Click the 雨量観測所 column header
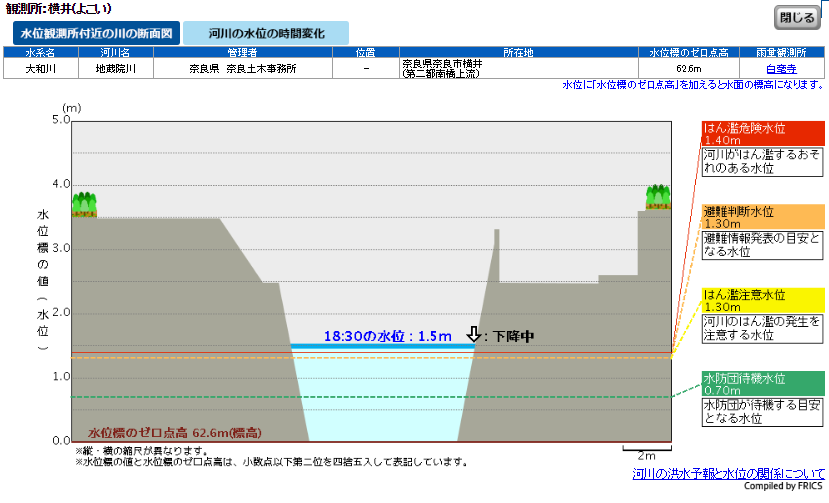 pyautogui.click(x=781, y=52)
